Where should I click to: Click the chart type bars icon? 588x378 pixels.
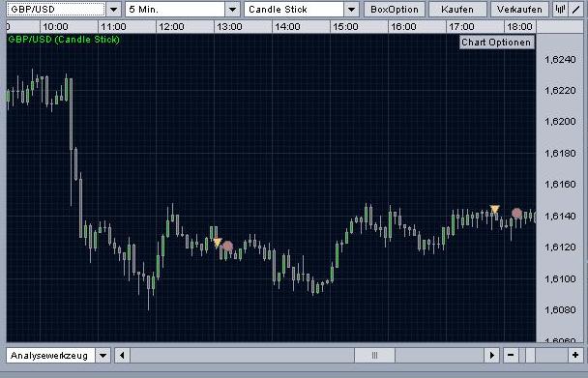(x=560, y=10)
